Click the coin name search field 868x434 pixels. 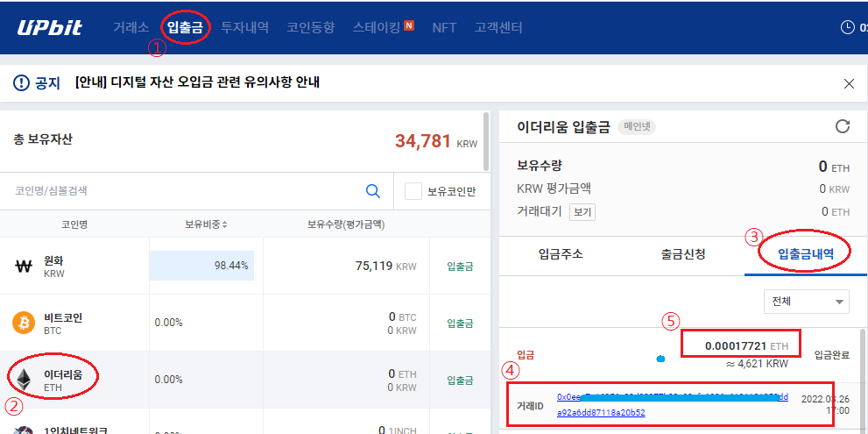[188, 191]
